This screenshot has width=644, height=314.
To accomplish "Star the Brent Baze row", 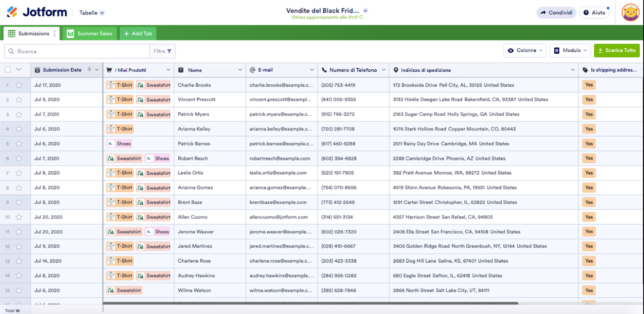I will point(19,203).
